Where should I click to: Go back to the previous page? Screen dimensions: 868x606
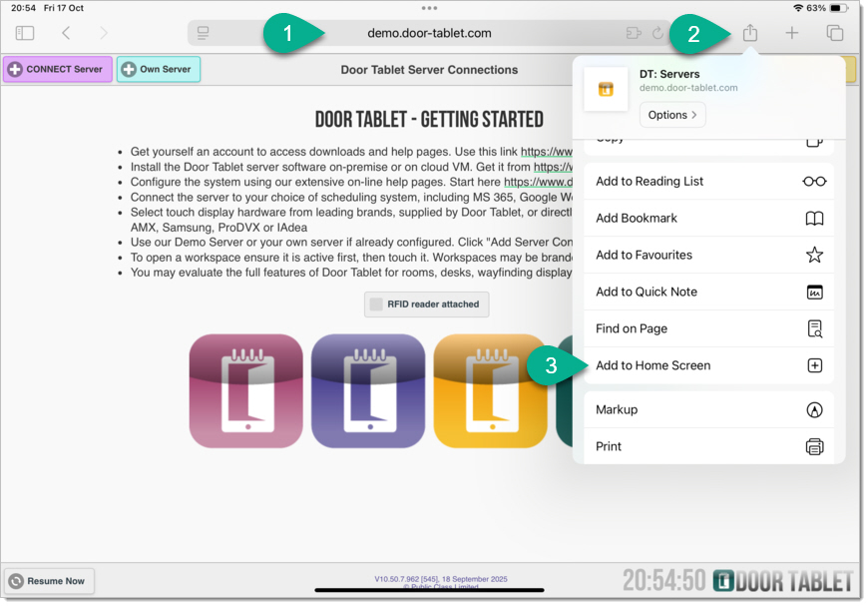tap(66, 33)
